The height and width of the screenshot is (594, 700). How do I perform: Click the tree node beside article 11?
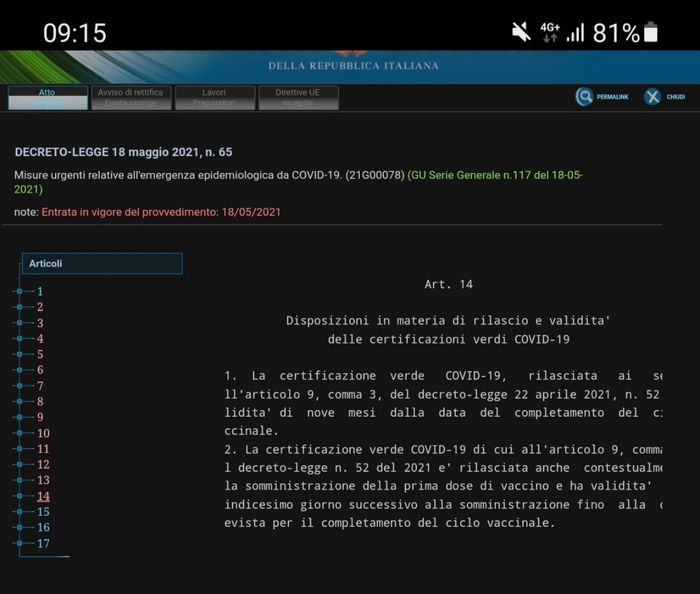18,449
